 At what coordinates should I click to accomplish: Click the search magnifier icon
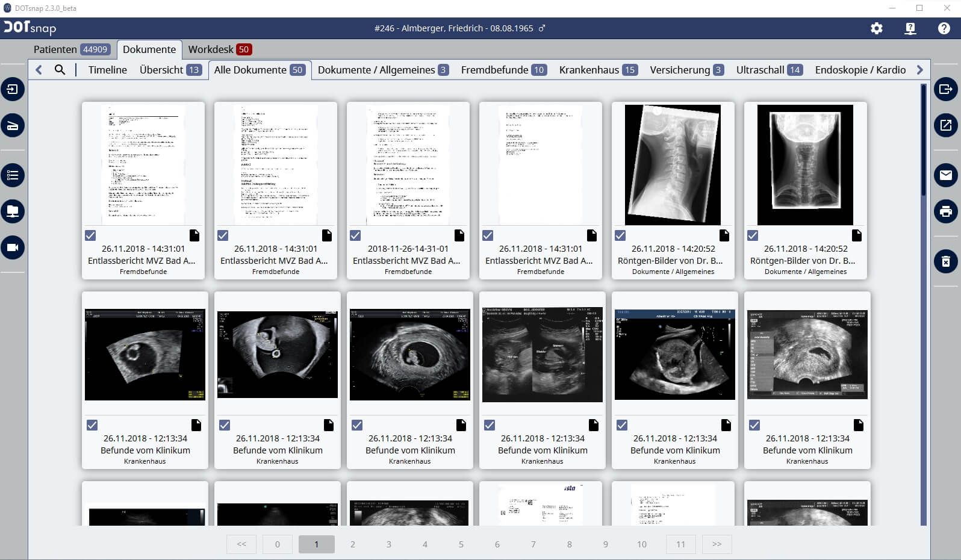pyautogui.click(x=60, y=70)
